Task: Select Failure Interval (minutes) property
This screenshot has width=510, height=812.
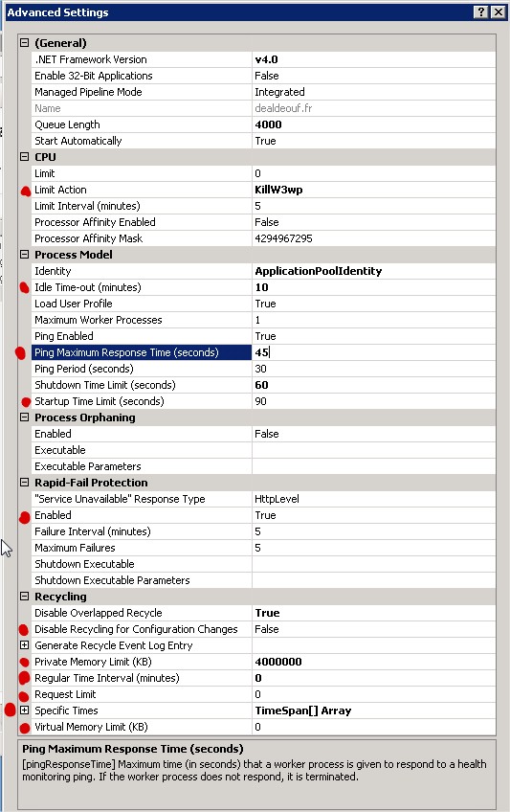Action: click(142, 531)
